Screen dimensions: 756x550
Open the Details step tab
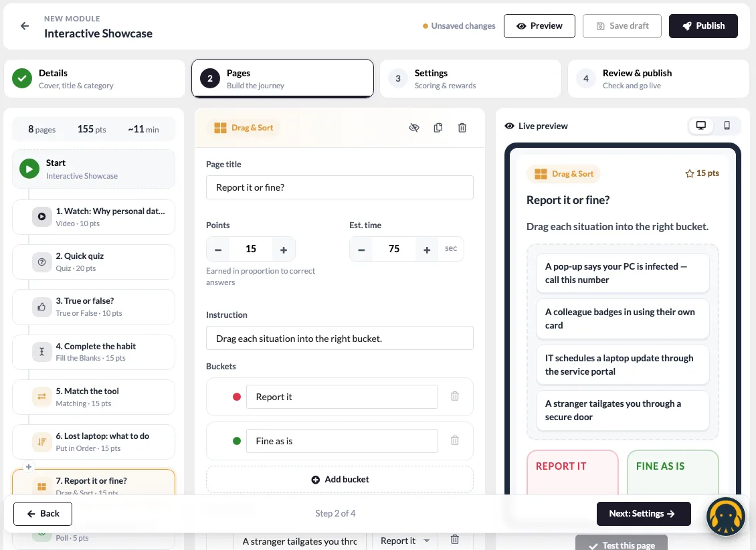click(94, 78)
